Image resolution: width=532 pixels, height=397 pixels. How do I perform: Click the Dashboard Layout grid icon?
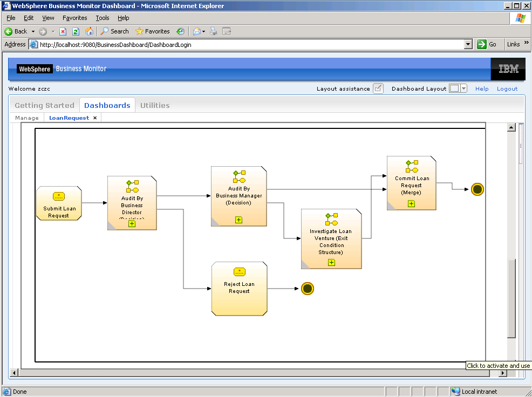point(454,88)
